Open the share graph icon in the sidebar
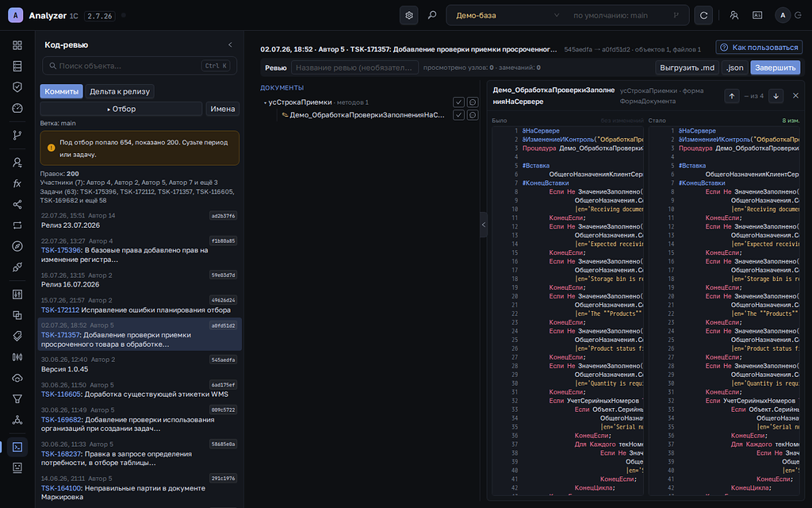This screenshot has height=508, width=812. [17, 204]
